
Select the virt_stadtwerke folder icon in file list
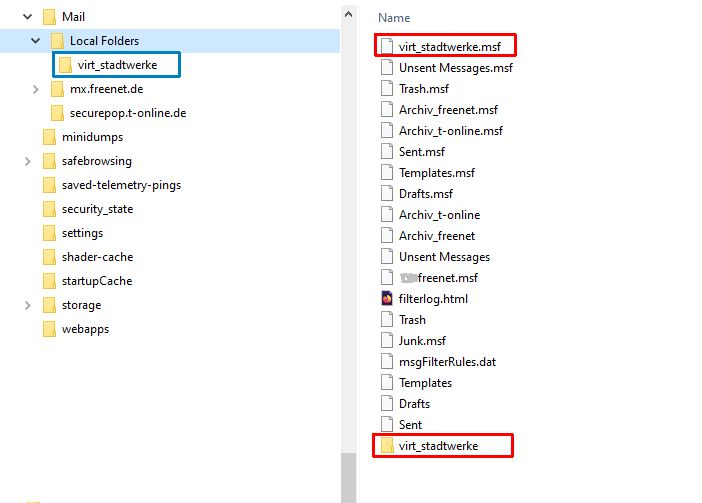tap(388, 446)
